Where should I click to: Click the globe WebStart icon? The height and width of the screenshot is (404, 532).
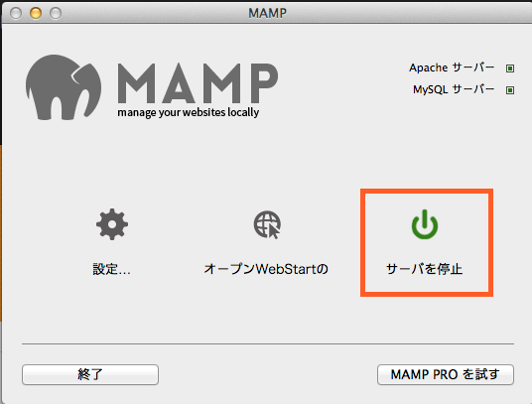click(x=267, y=224)
